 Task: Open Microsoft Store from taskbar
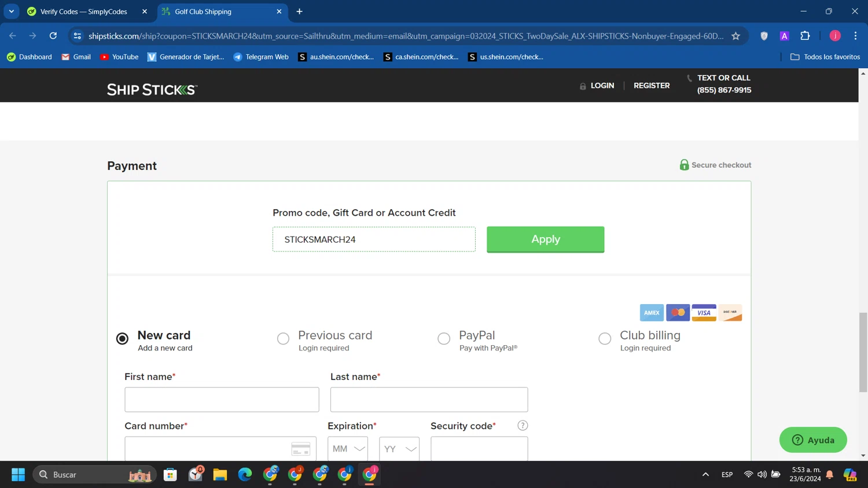pyautogui.click(x=170, y=475)
